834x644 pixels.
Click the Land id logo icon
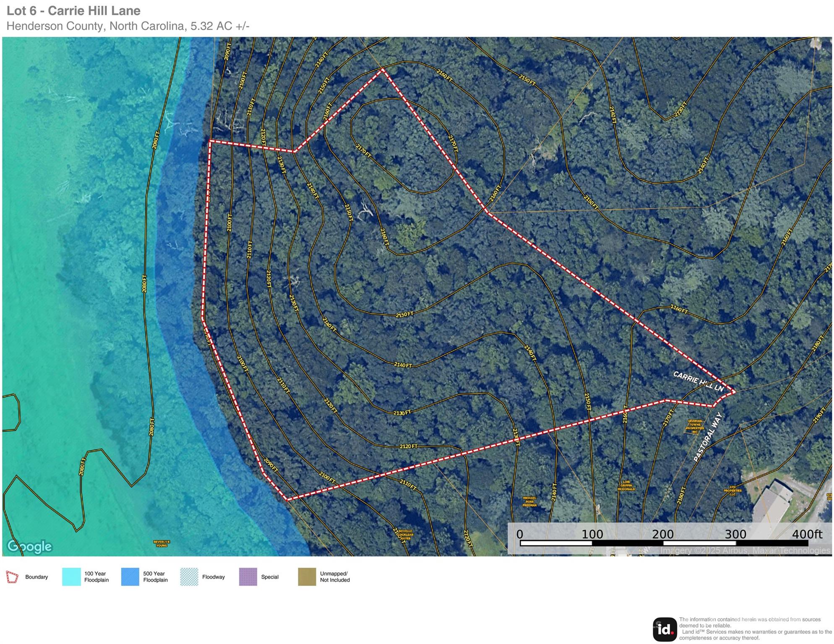(665, 629)
